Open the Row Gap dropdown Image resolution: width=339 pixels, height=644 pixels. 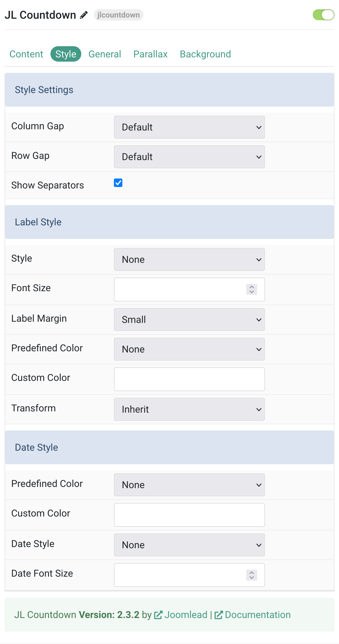[189, 157]
